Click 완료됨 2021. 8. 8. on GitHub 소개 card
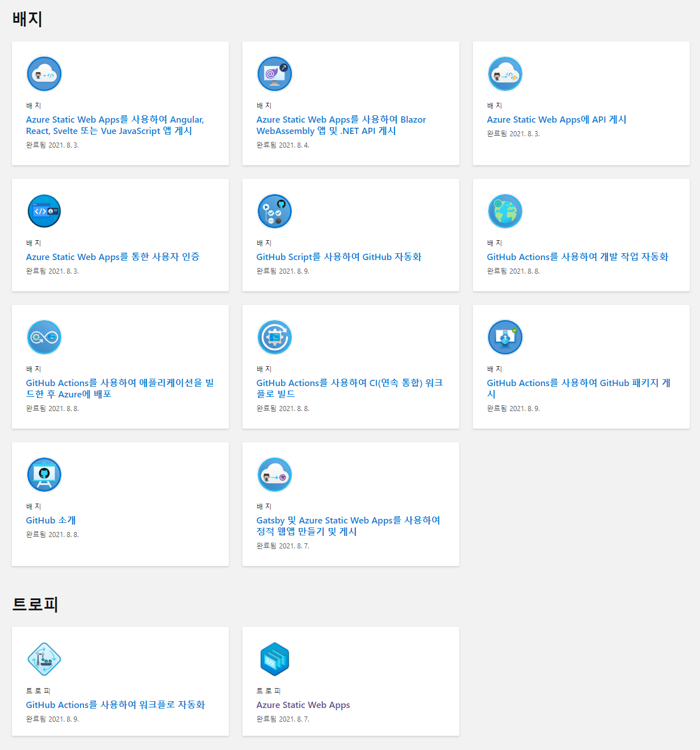The width and height of the screenshot is (700, 750). (x=52, y=534)
